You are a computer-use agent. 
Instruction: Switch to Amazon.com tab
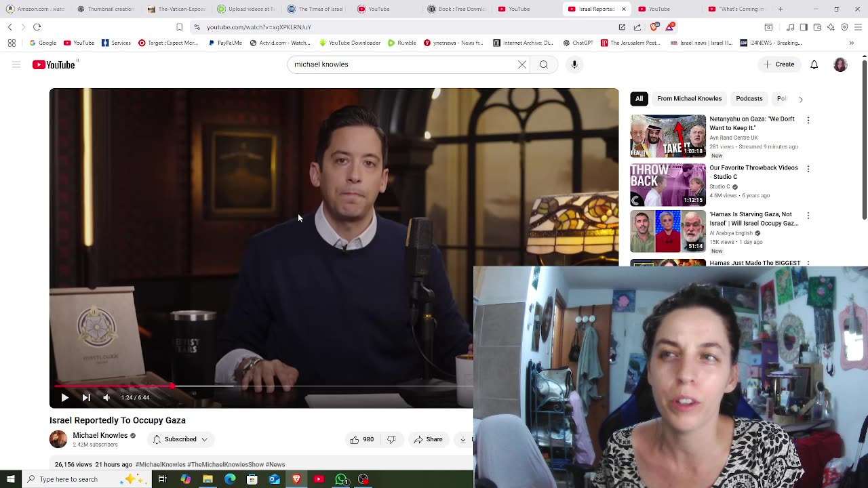click(36, 9)
